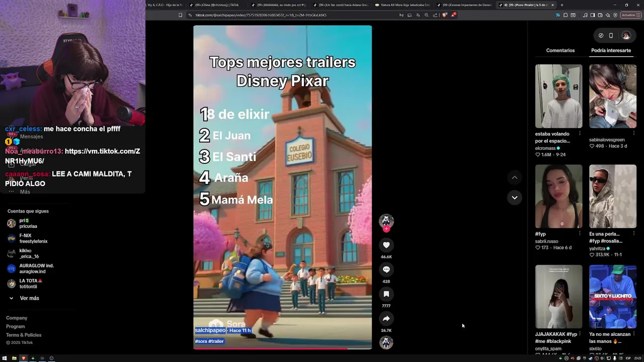Click the browser bookmark icon left of the URL
644x362 pixels.
180,15
